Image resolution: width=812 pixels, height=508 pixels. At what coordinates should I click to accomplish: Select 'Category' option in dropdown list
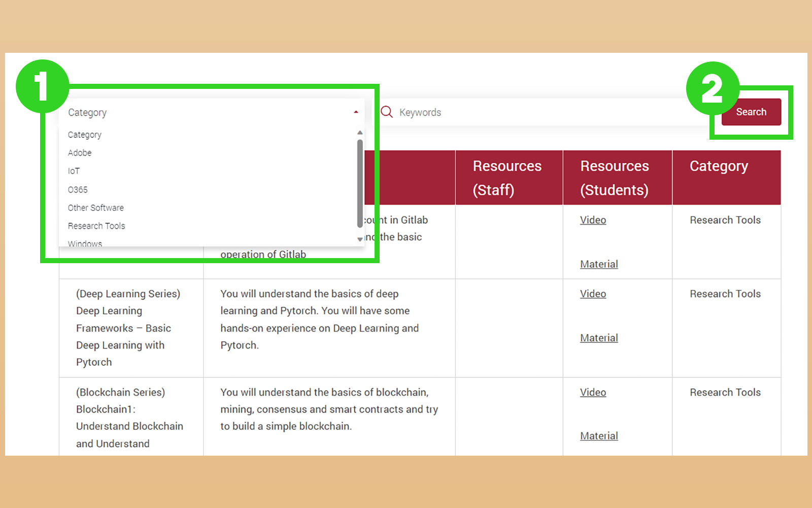[85, 135]
